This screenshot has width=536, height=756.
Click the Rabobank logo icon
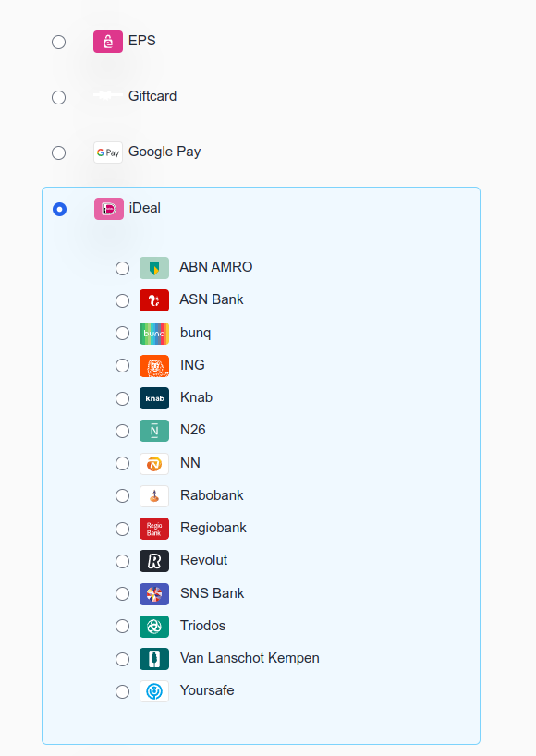point(154,496)
